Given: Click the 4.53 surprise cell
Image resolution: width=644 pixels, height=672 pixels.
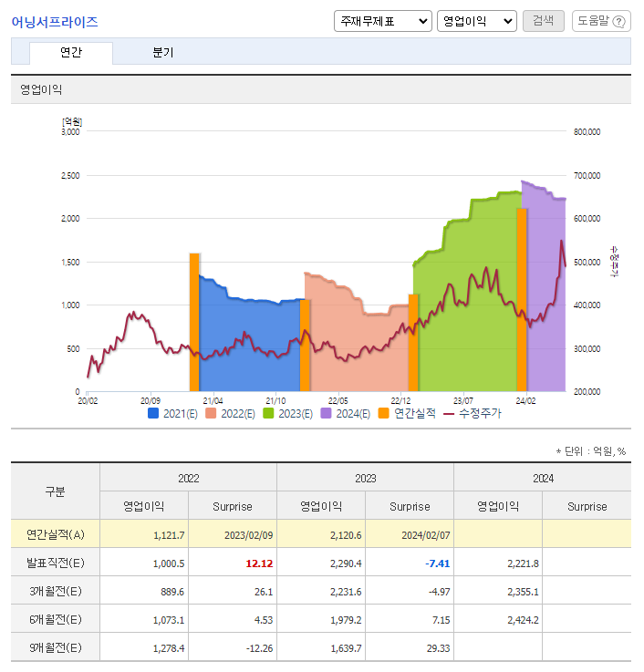Looking at the screenshot, I should point(233,619).
